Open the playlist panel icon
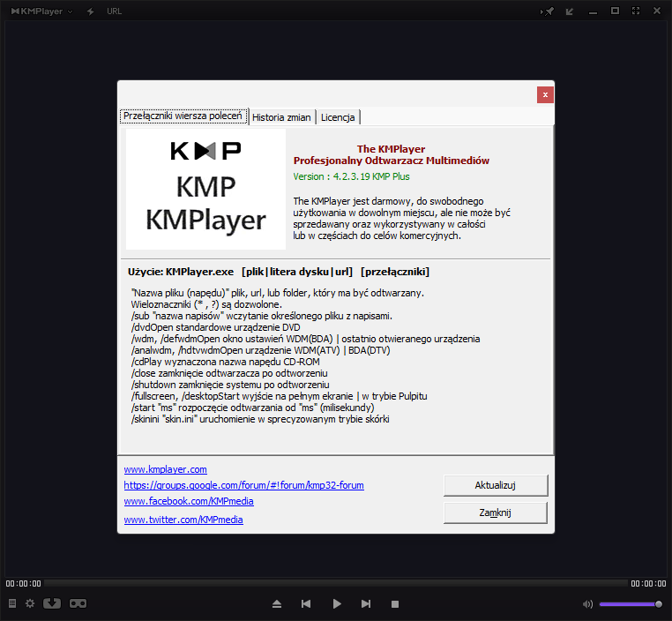The image size is (672, 621). click(12, 603)
